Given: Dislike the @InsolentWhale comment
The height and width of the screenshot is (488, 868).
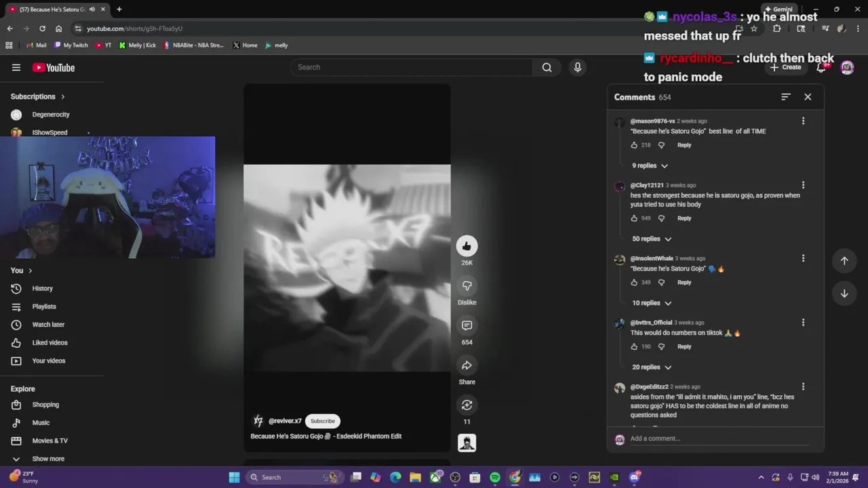Looking at the screenshot, I should [x=661, y=282].
